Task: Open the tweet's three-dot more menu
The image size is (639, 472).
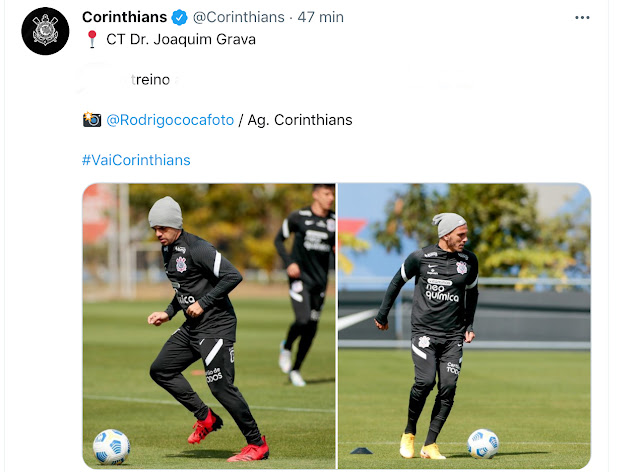Action: pyautogui.click(x=582, y=18)
